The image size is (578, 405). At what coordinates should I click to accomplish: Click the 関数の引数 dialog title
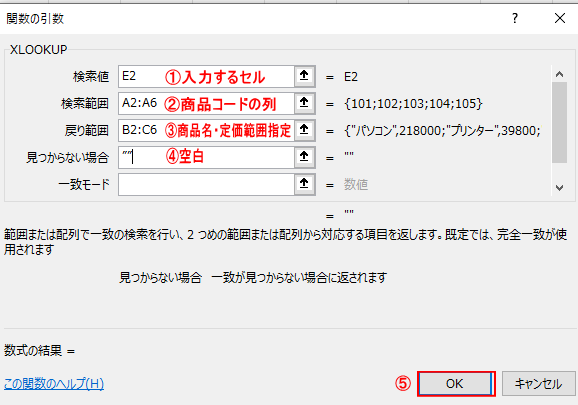[x=35, y=18]
